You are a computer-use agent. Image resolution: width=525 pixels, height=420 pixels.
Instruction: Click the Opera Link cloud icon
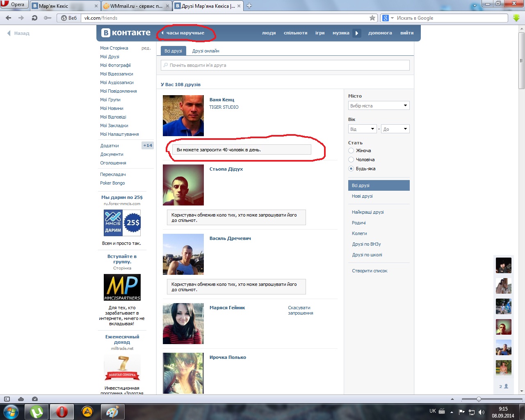[x=21, y=399]
